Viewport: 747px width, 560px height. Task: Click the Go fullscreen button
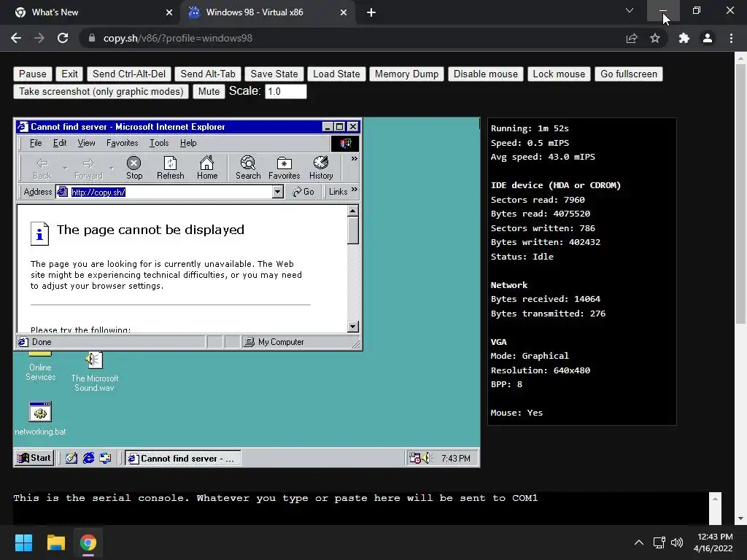point(628,74)
